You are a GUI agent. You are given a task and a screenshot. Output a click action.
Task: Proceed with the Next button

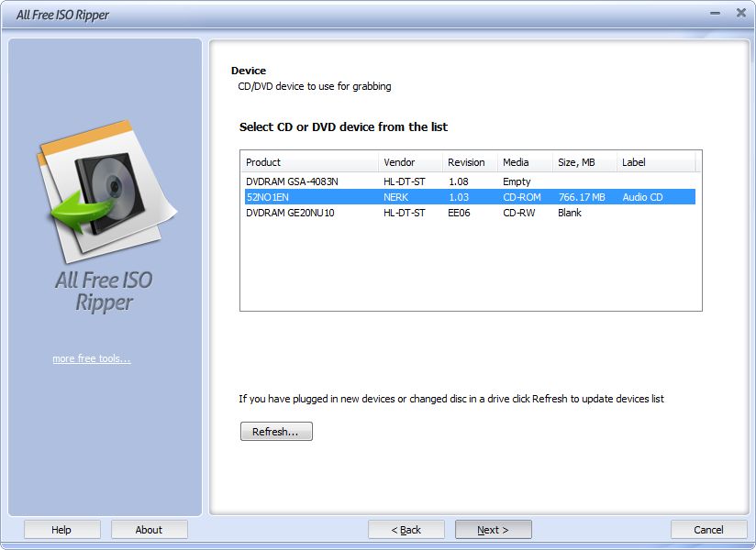[x=494, y=530]
